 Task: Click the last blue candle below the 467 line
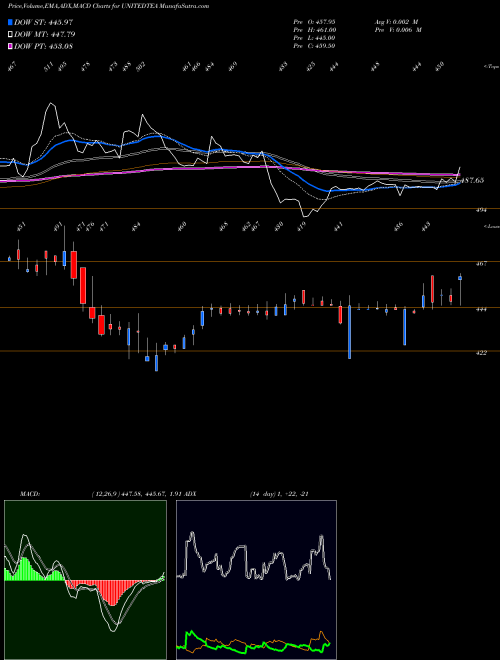click(x=460, y=278)
